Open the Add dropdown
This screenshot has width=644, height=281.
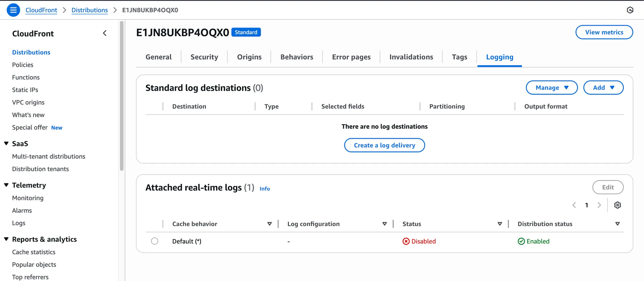pyautogui.click(x=603, y=88)
